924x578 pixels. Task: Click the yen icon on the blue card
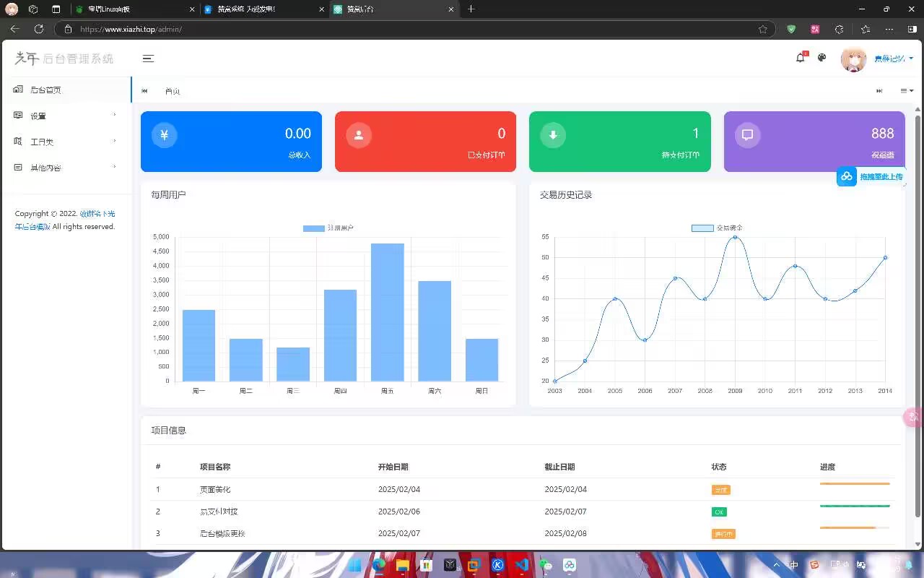(164, 135)
